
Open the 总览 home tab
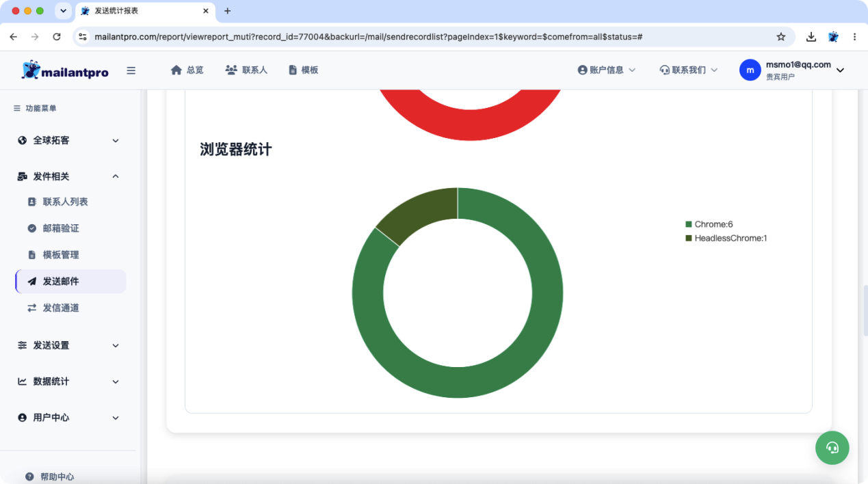(187, 70)
